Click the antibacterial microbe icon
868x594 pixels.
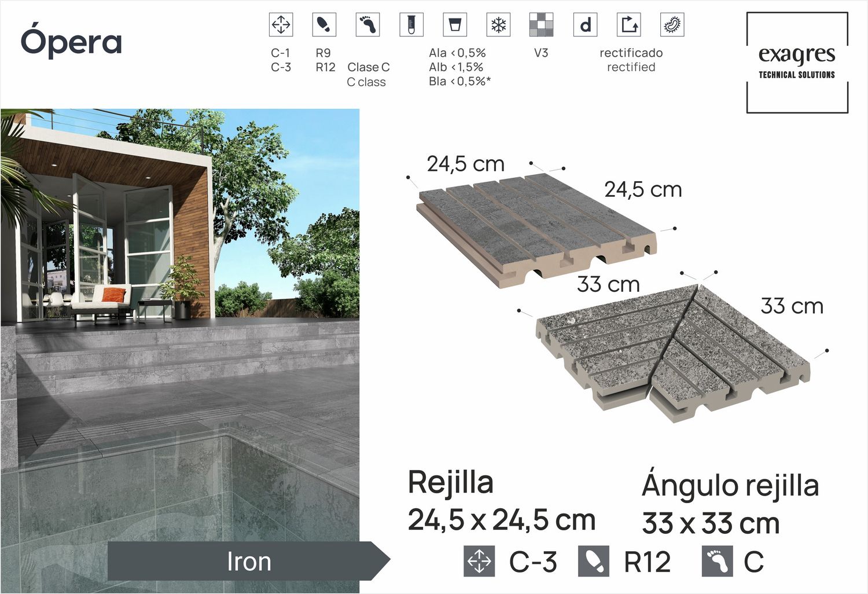(x=672, y=25)
